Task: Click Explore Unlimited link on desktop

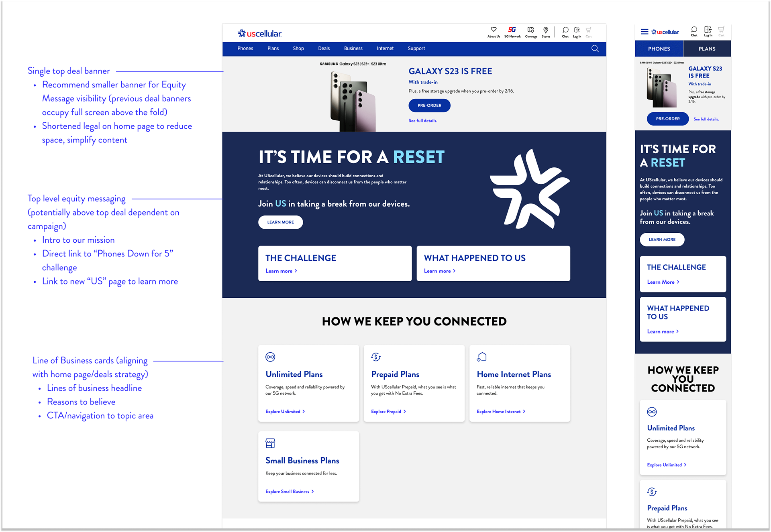Action: [285, 412]
